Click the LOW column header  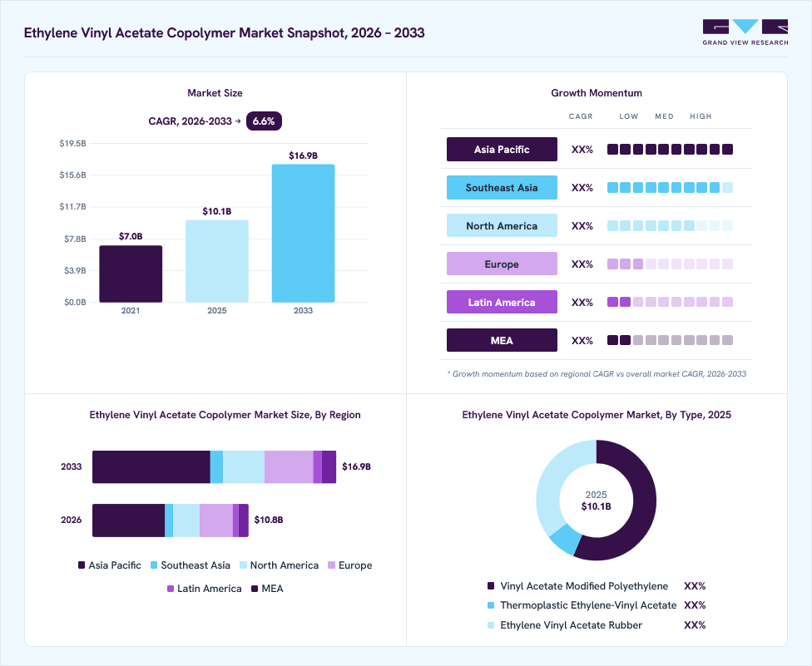click(629, 116)
